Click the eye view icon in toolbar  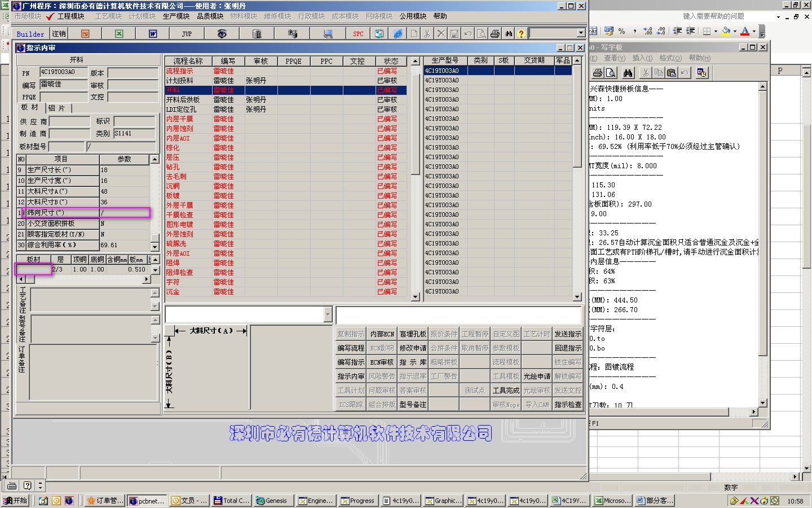tap(222, 34)
